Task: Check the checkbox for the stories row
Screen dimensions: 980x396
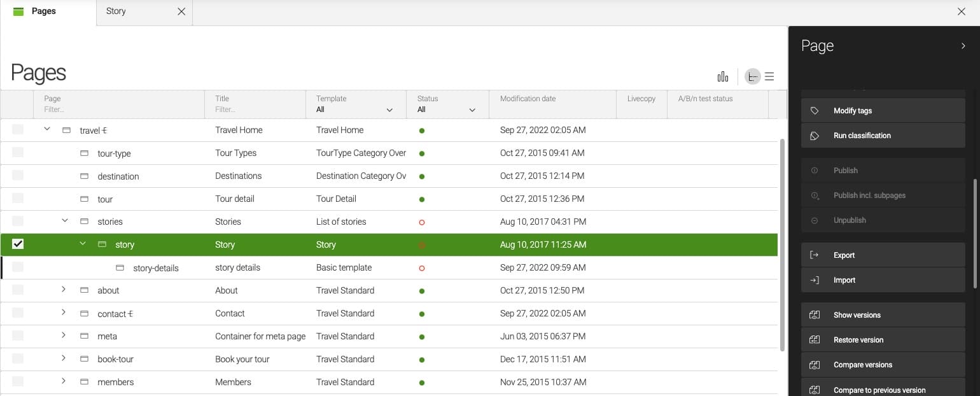Action: pyautogui.click(x=18, y=221)
